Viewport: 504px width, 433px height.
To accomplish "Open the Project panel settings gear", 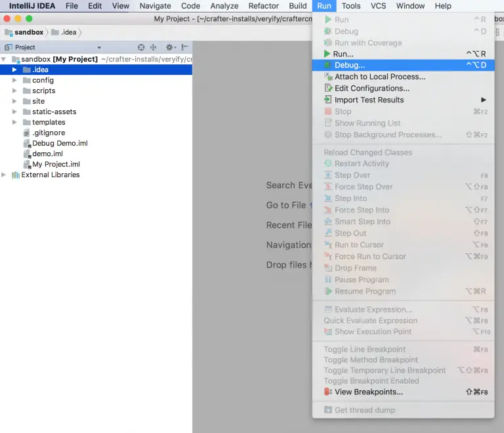I will tap(169, 47).
